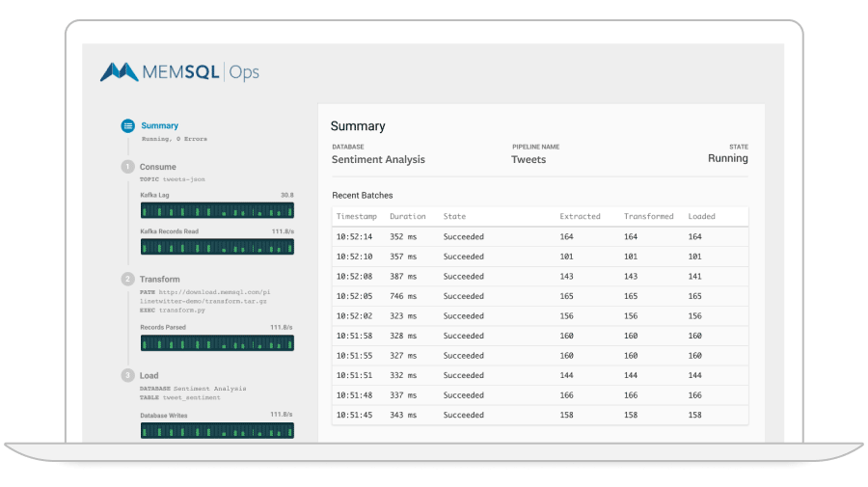Screen dimensions: 868x487
Task: Sort by the Duration column header
Action: 407,216
